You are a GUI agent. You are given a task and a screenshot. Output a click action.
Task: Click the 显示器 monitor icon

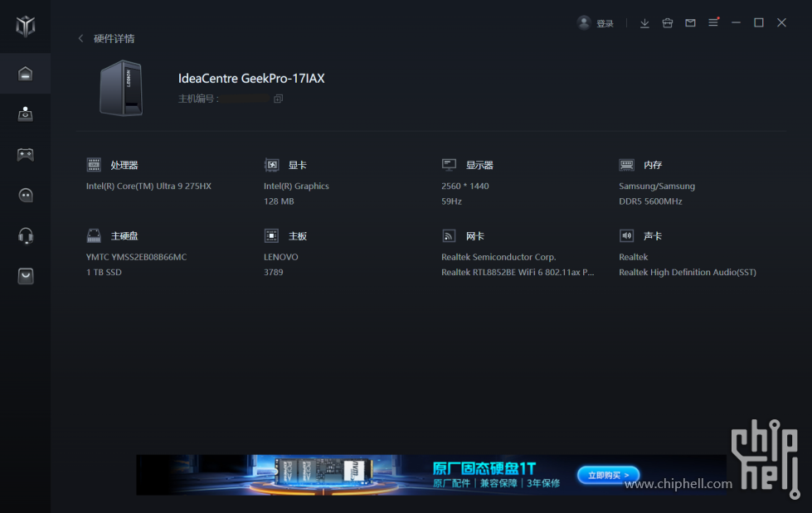pos(449,165)
